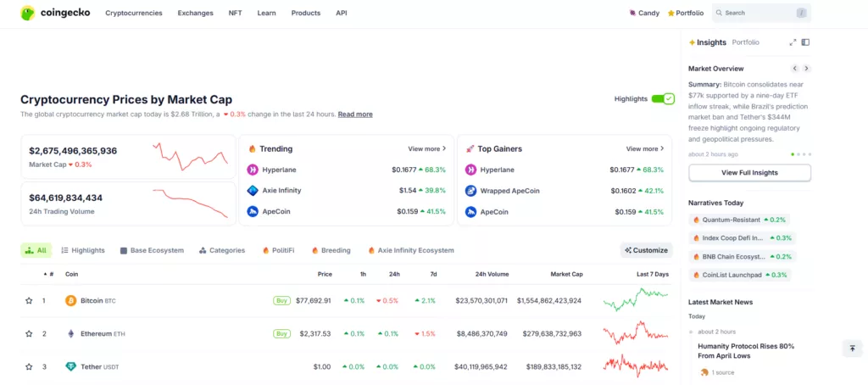Open Humanity Protocol Rises 80% news

(x=746, y=350)
